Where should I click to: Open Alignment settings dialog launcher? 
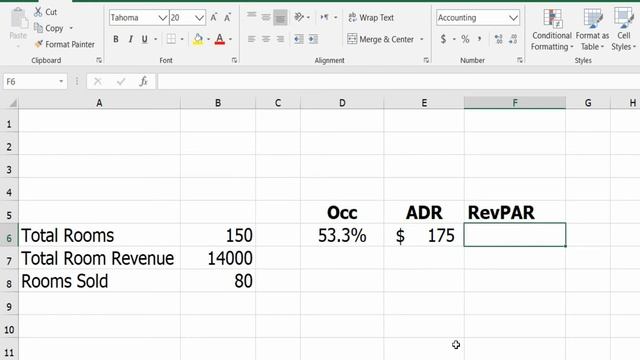[426, 60]
